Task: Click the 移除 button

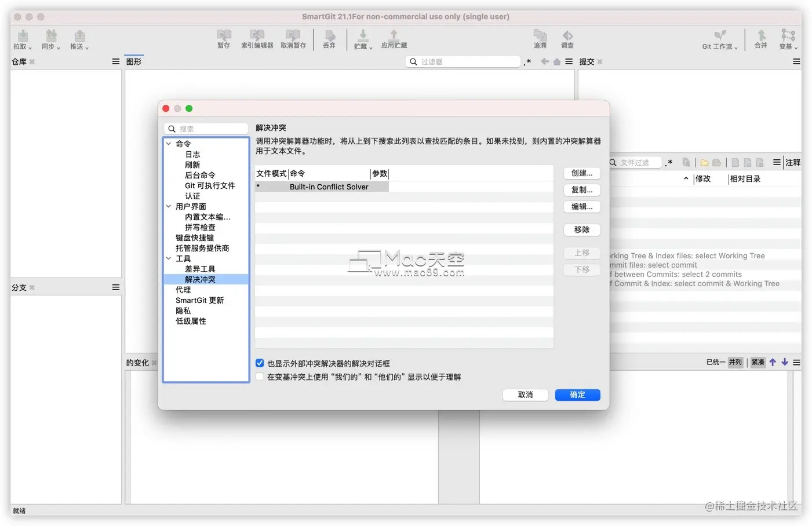Action: tap(582, 229)
